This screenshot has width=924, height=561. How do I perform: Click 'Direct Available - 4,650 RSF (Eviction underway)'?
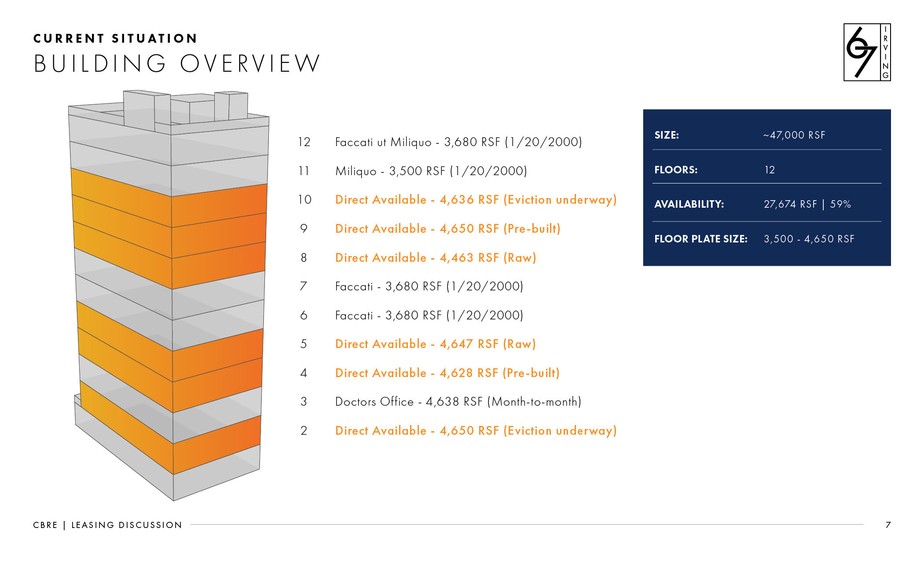point(476,431)
